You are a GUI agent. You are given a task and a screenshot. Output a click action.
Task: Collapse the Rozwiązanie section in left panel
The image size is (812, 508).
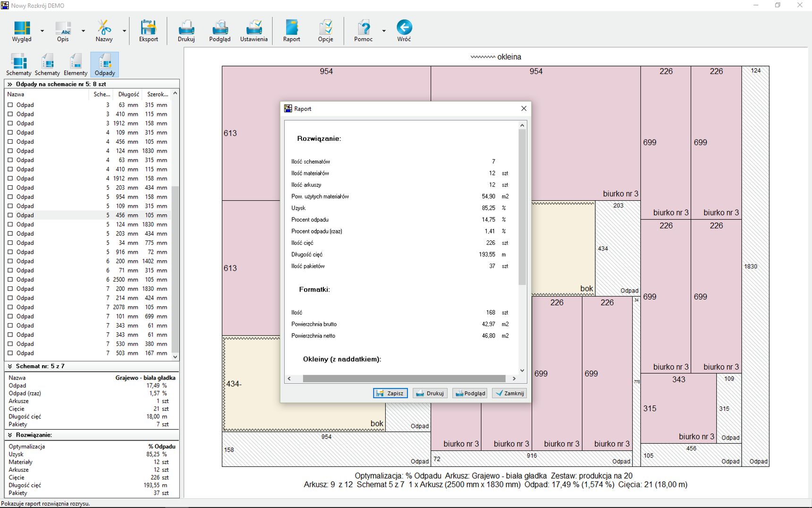(9, 435)
